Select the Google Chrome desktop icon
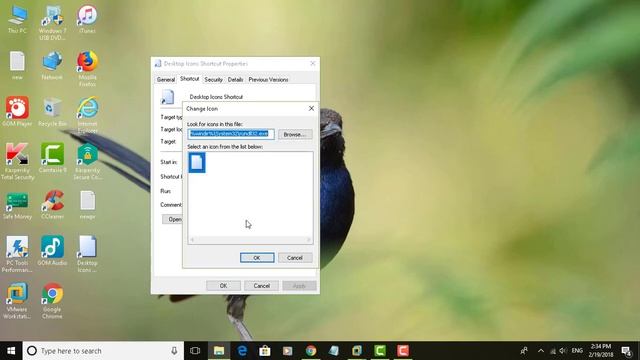The image size is (640, 360). point(52,300)
